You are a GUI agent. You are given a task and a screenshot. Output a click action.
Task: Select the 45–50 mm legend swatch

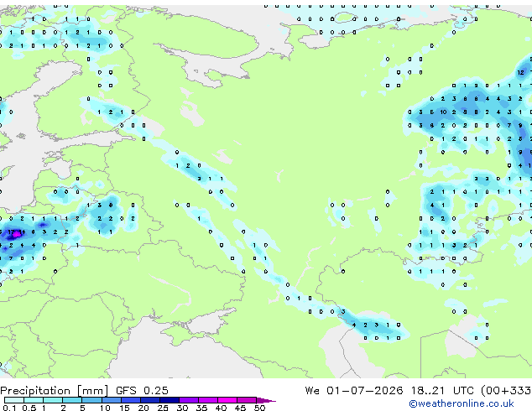coord(247,400)
